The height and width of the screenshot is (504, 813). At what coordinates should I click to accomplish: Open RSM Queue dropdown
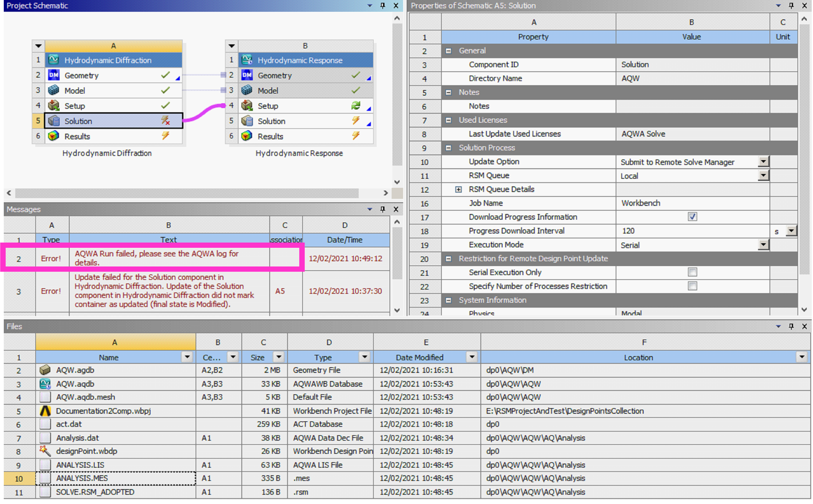(x=763, y=175)
